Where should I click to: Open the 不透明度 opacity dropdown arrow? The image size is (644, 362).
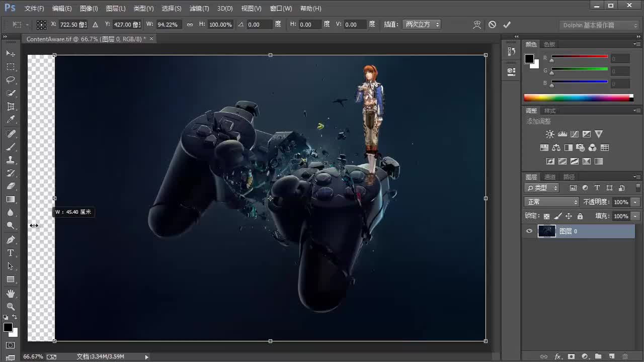tap(635, 202)
